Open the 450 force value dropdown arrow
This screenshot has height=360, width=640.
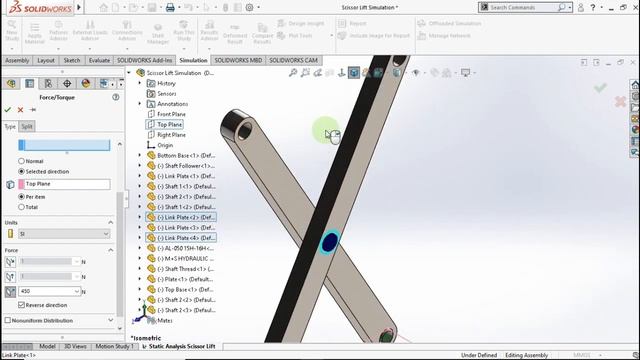pyautogui.click(x=77, y=291)
